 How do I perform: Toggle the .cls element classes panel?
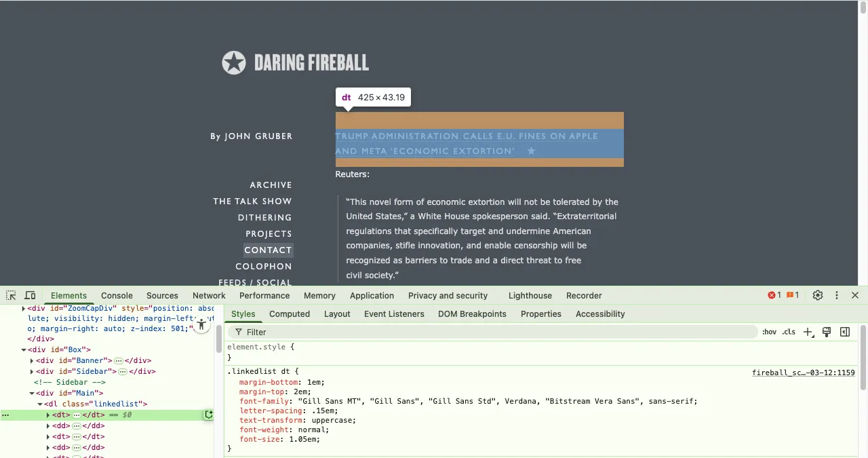coord(789,332)
